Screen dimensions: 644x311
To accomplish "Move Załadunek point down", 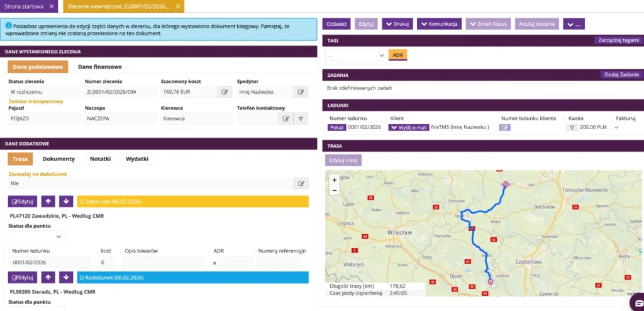I will click(x=66, y=201).
